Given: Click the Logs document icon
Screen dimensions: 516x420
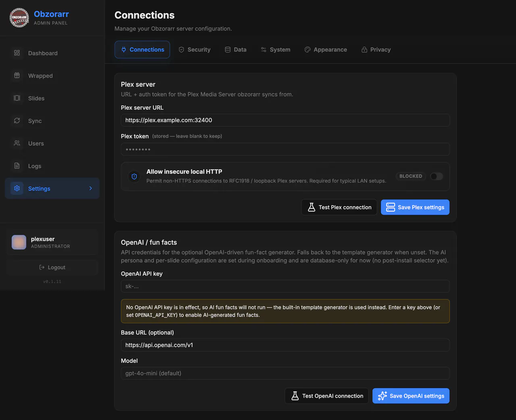Looking at the screenshot, I should point(17,166).
